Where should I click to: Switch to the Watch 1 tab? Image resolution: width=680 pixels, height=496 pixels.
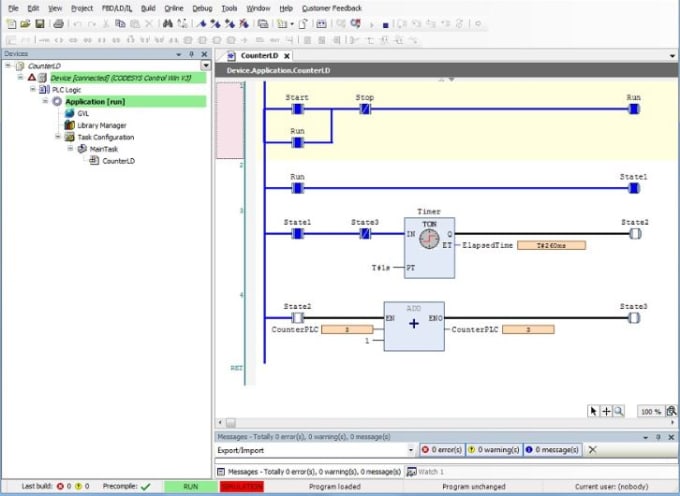(x=425, y=472)
